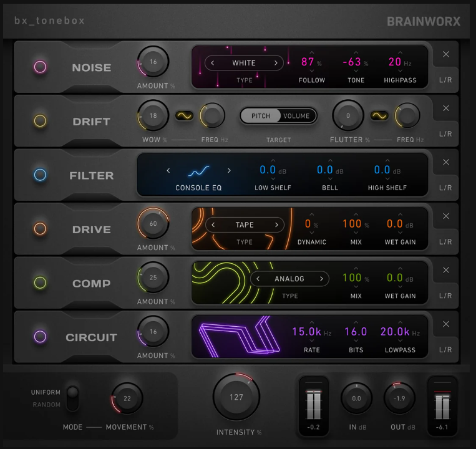Flip the UNIFORM/RANDOM mode switch
Screen dimensions: 476x449
click(x=72, y=398)
